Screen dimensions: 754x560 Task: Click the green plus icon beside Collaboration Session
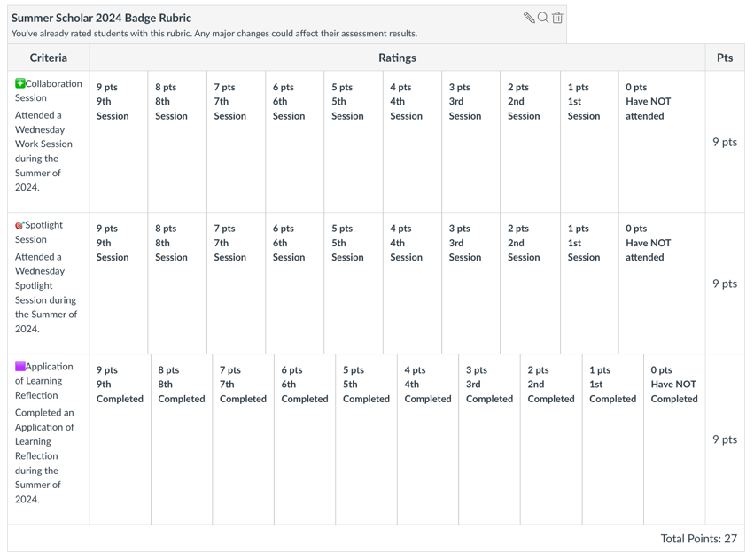[21, 83]
